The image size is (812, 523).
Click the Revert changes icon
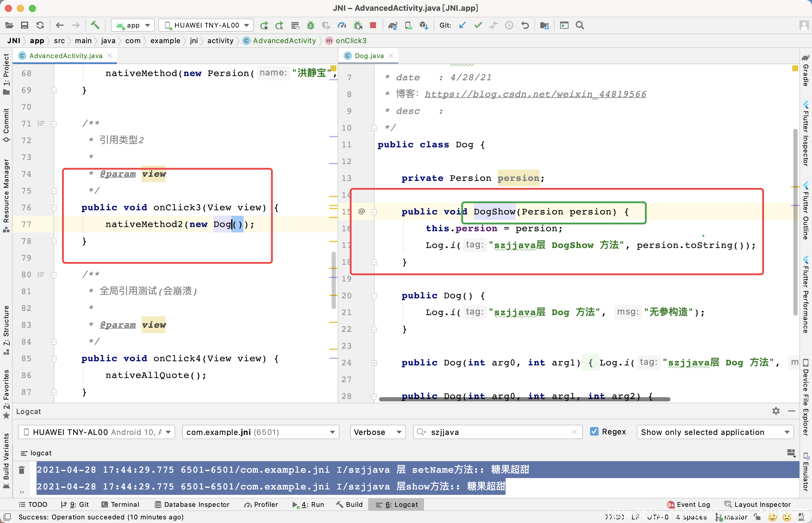point(524,25)
